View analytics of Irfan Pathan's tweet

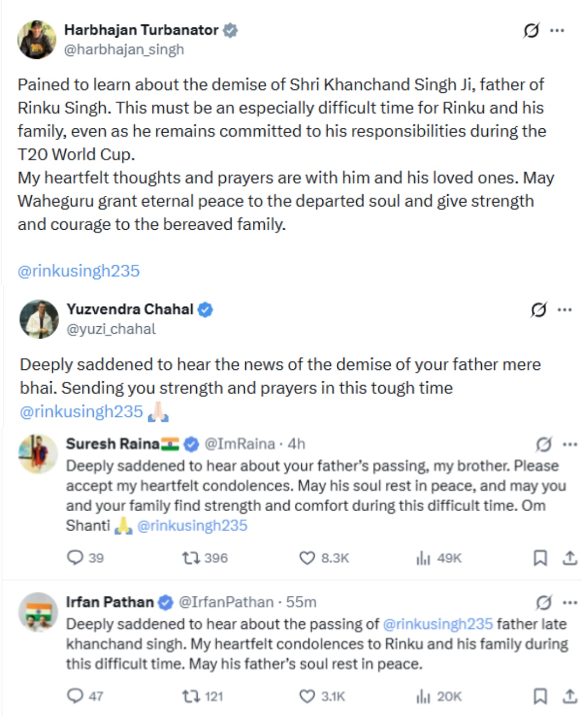[x=424, y=696]
